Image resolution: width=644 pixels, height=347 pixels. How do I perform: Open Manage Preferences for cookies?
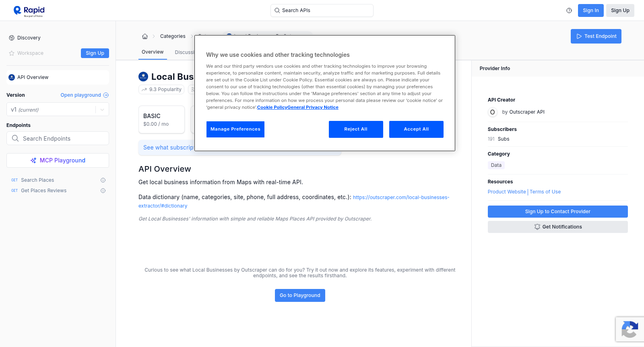[x=235, y=129]
